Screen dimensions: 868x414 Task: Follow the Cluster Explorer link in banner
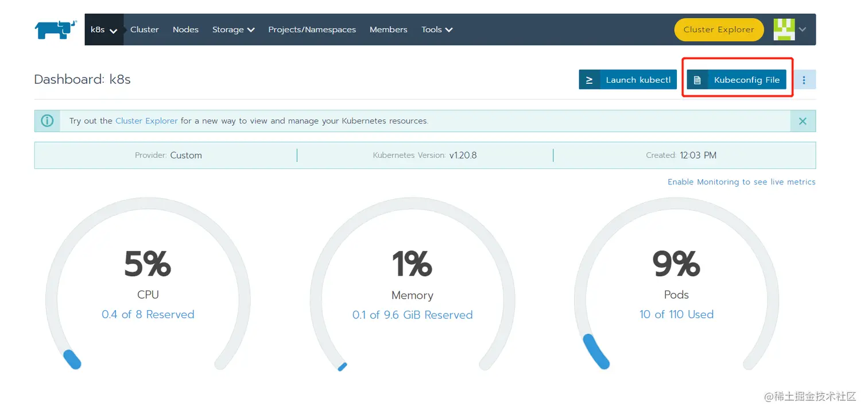146,121
